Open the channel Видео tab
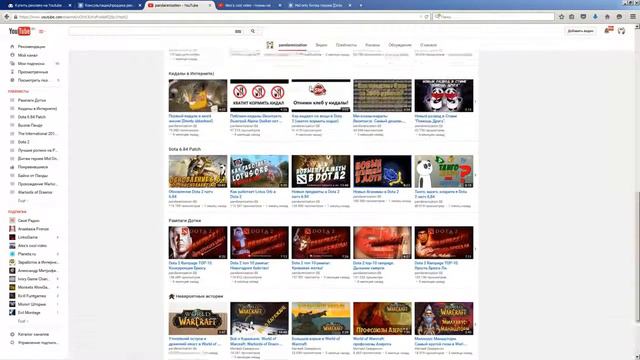The height and width of the screenshot is (360, 640). (x=321, y=45)
